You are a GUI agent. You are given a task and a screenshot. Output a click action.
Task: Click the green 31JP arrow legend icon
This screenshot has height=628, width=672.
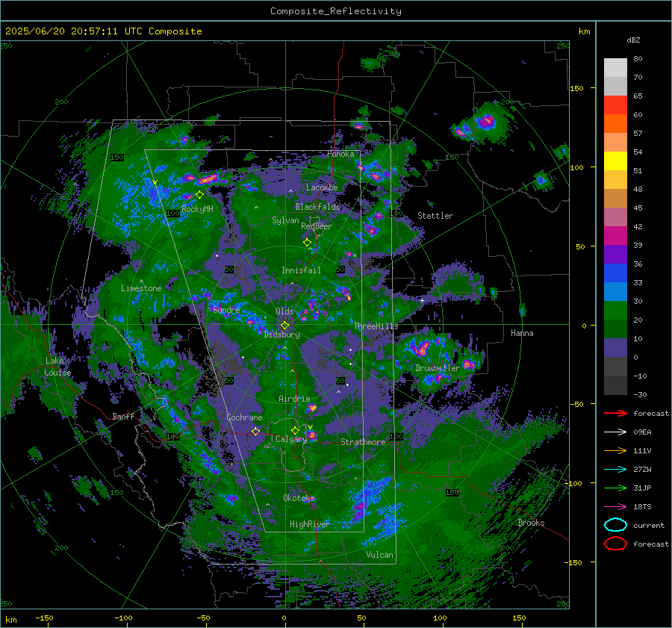615,488
